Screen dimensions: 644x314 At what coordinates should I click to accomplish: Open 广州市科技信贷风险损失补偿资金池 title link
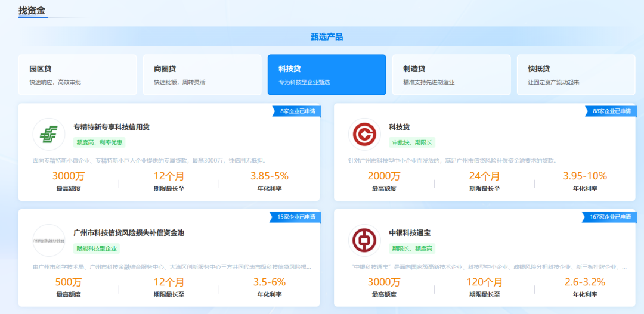pyautogui.click(x=129, y=233)
